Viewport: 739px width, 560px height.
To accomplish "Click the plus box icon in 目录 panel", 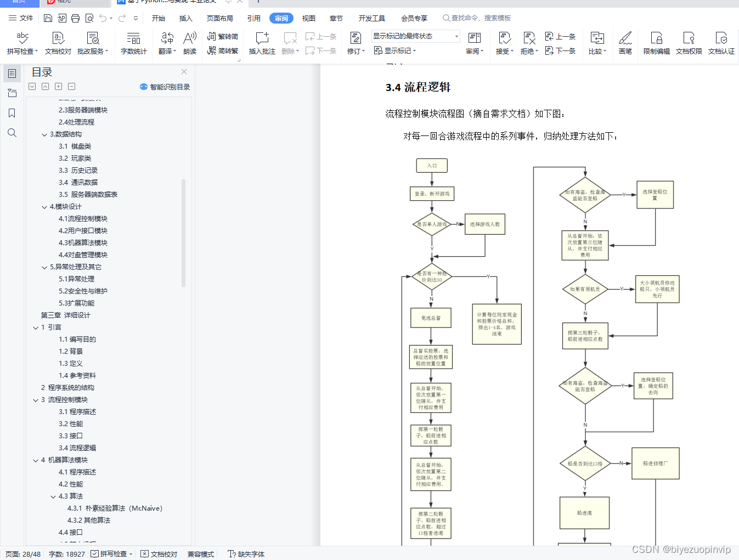I will click(x=58, y=87).
